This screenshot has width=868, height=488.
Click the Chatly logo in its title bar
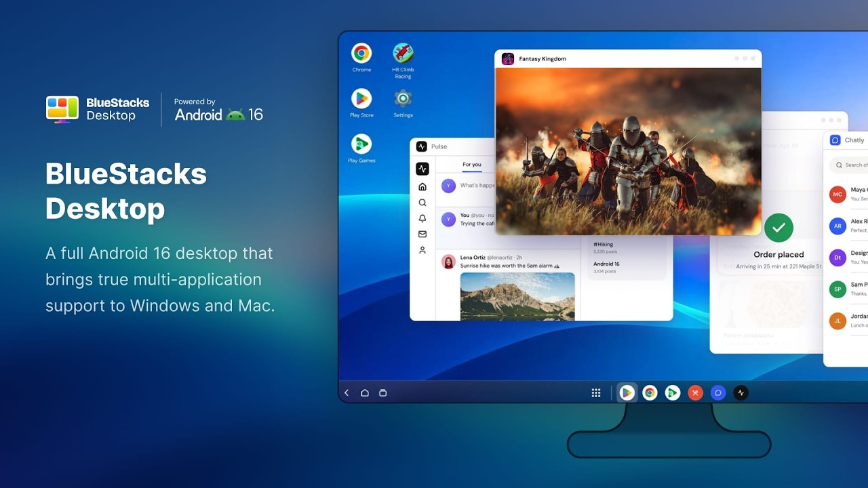pos(835,140)
